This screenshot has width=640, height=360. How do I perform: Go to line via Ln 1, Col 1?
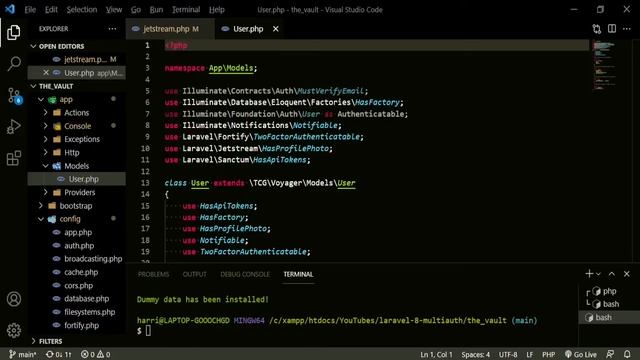point(436,354)
